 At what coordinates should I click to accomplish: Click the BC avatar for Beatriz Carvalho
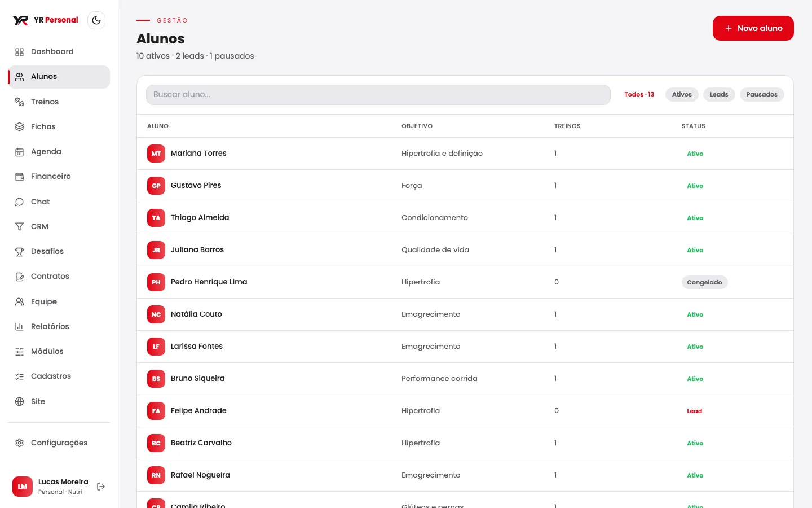(x=156, y=443)
